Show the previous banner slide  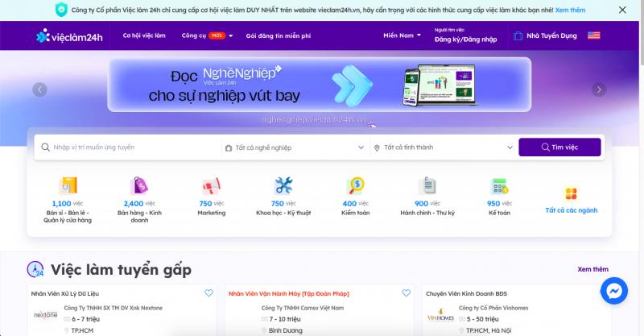pyautogui.click(x=39, y=89)
